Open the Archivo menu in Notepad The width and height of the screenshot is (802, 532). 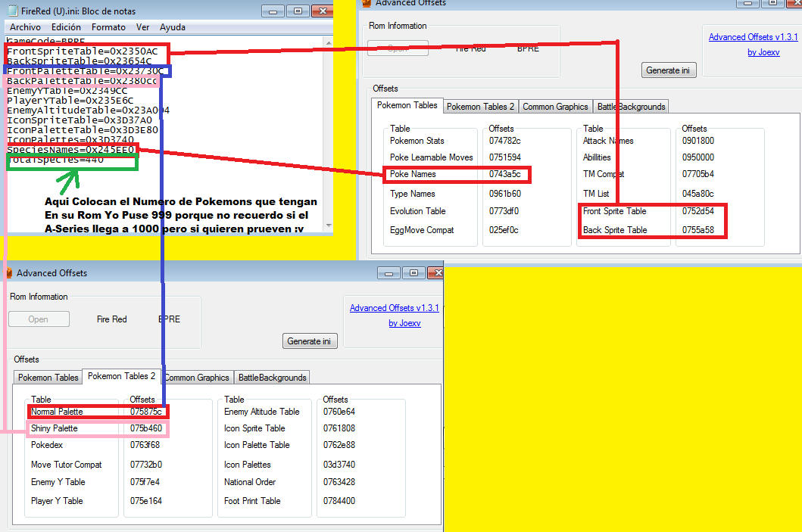25,27
